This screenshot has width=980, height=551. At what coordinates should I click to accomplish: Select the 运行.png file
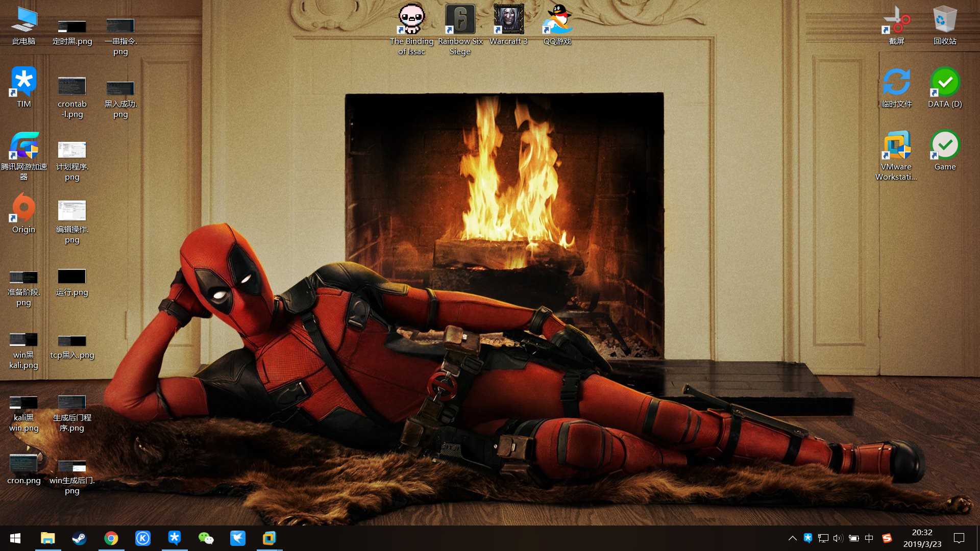(72, 282)
